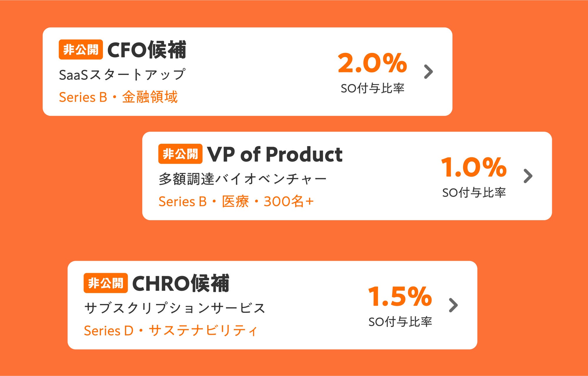The height and width of the screenshot is (376, 588).
Task: Click the 1.5% SO ratio figure
Action: tap(400, 296)
